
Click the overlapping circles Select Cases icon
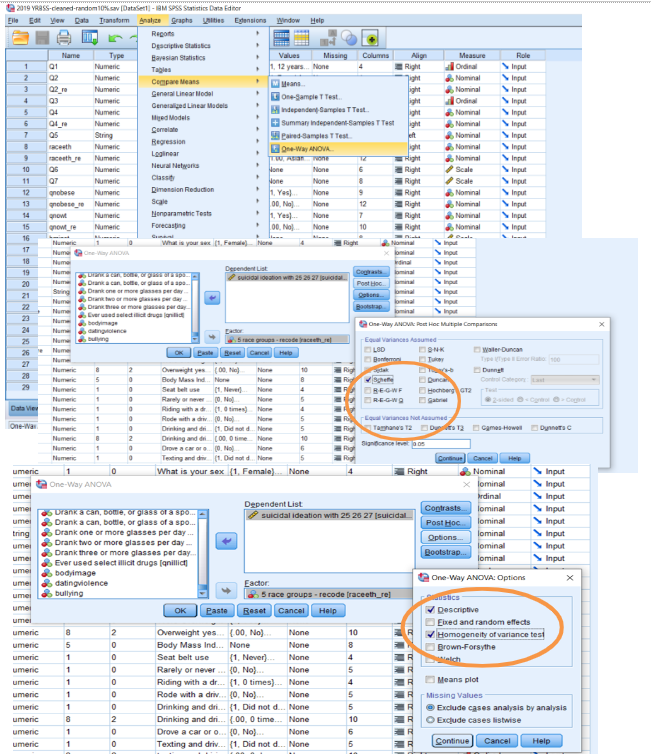349,38
